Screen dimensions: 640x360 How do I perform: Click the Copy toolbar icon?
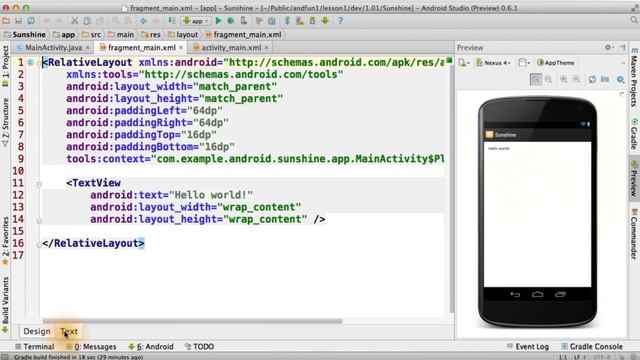point(87,20)
